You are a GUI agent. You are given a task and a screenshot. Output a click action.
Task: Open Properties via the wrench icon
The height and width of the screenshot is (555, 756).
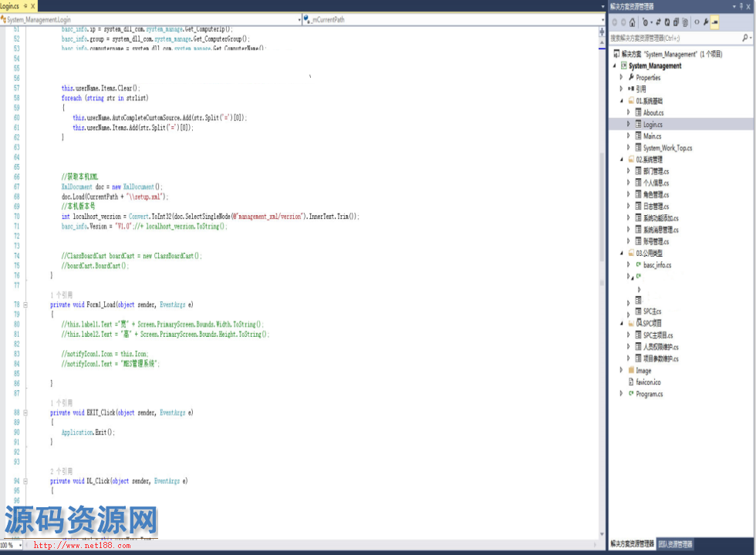click(x=706, y=22)
